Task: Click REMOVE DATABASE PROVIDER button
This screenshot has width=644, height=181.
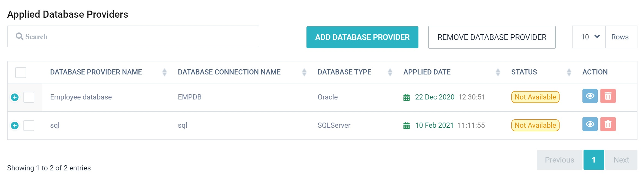Action: pos(492,37)
